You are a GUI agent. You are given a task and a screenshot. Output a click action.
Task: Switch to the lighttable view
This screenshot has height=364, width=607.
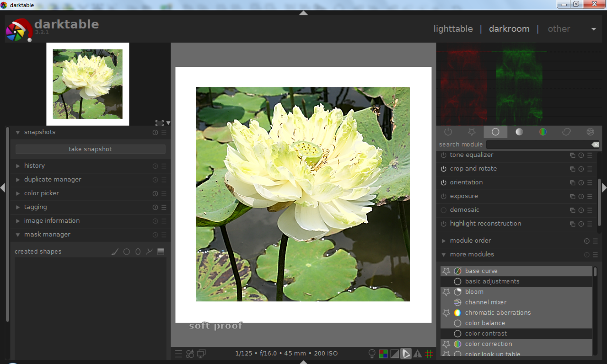tap(453, 29)
